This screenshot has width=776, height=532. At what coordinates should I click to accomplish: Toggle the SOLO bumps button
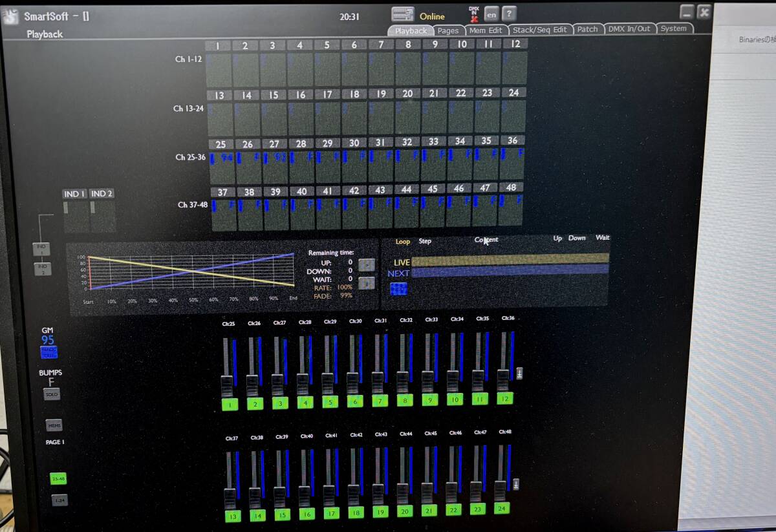click(52, 394)
